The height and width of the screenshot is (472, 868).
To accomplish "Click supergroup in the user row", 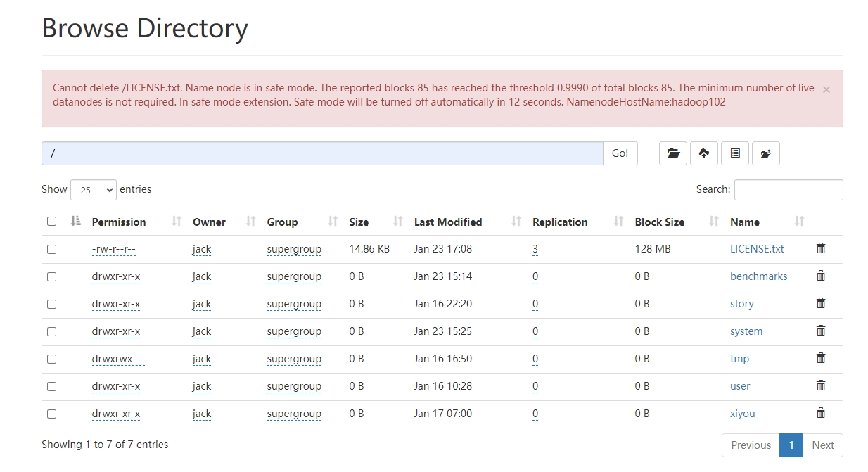I will coord(294,386).
